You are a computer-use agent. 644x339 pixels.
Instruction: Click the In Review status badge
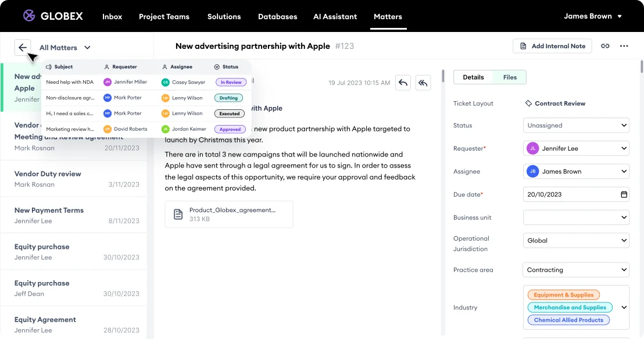231,82
